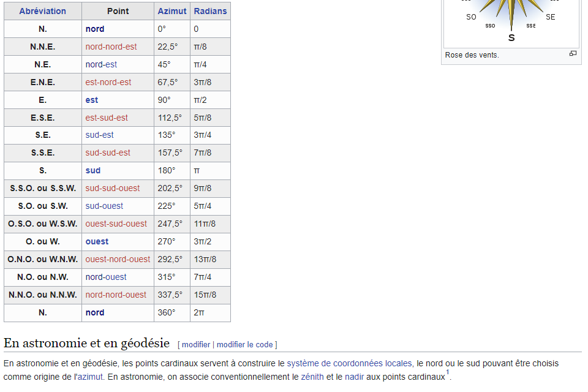Click the 247,5° azimut value
Screen dimensions: 588x392
(170, 224)
